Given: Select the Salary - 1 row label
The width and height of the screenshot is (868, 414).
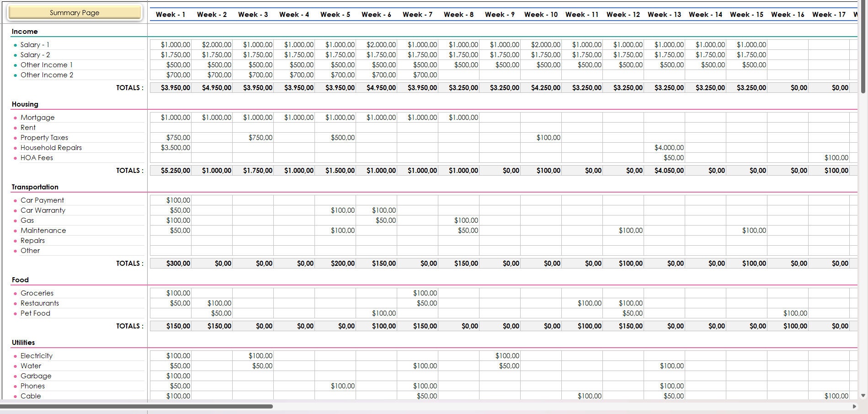Looking at the screenshot, I should 35,45.
